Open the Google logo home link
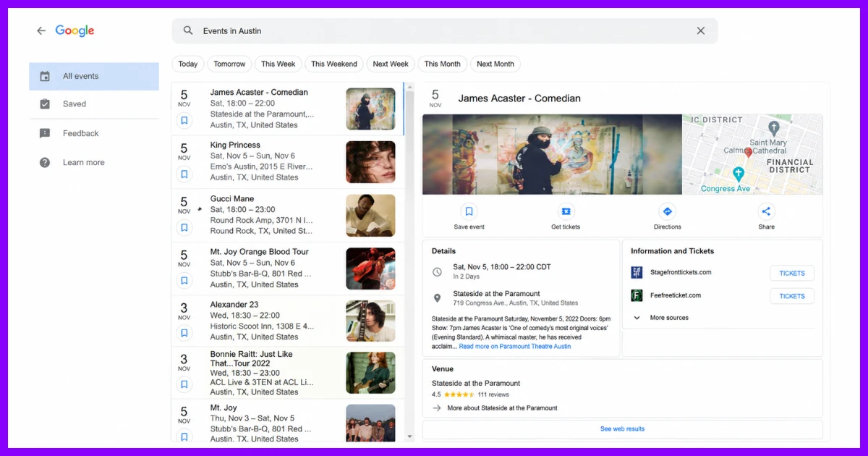Image resolution: width=868 pixels, height=456 pixels. click(75, 30)
